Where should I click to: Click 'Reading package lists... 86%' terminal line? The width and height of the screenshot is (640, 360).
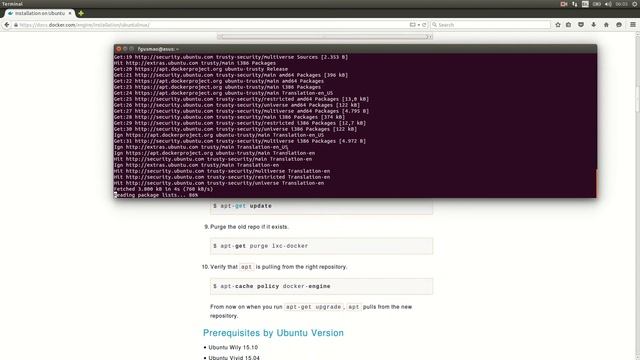pyautogui.click(x=156, y=195)
